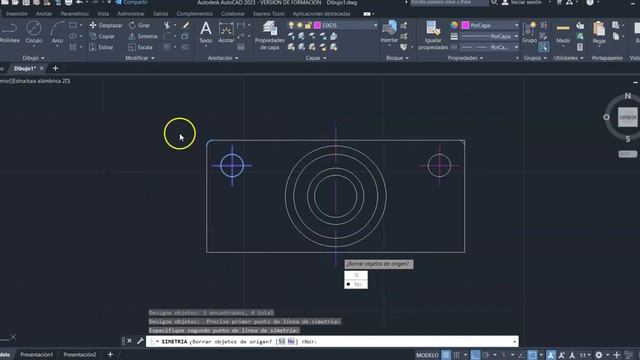Click the Pegar (paste) tool
This screenshot has height=360, width=640.
(599, 33)
